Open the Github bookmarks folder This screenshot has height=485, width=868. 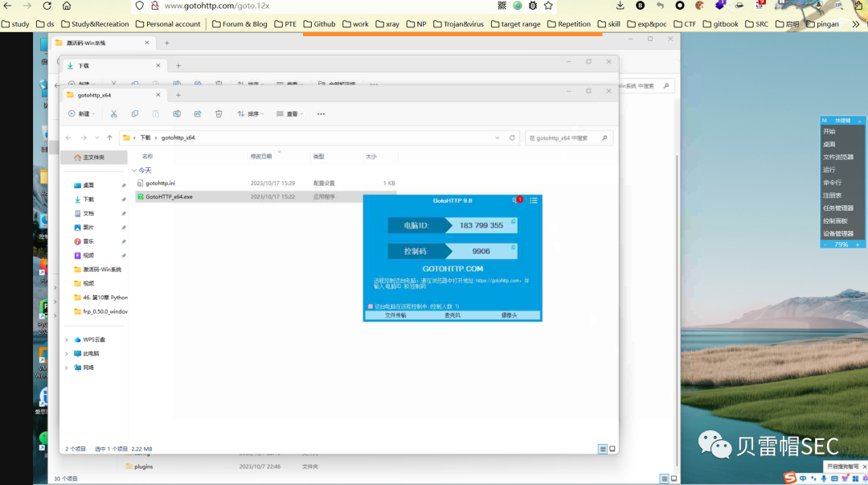click(x=319, y=24)
